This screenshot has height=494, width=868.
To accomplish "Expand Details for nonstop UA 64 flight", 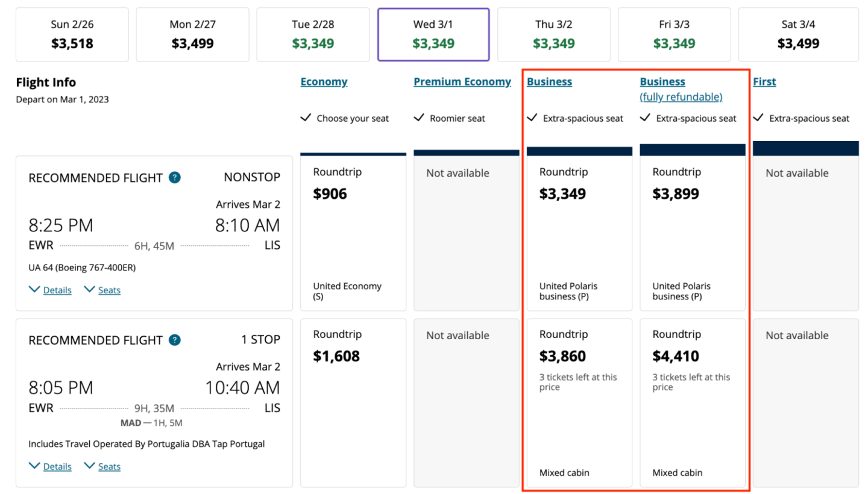I will point(57,290).
